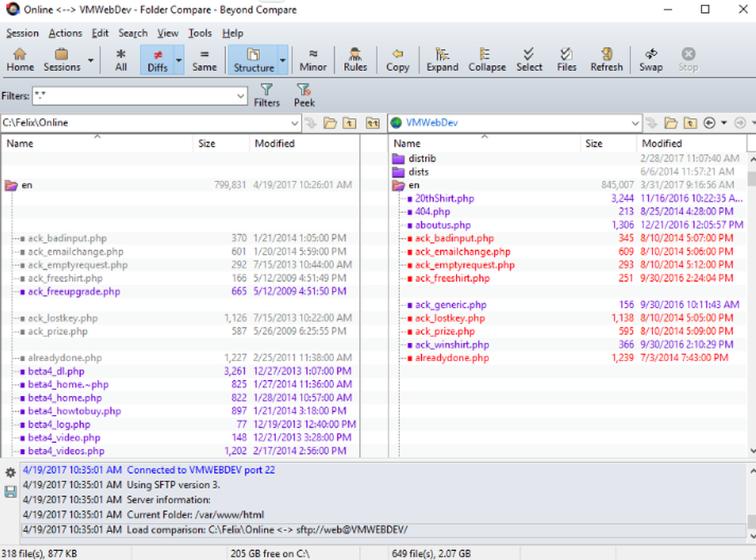The image size is (756, 560).
Task: Sort right pane by Name column
Action: coord(484,143)
